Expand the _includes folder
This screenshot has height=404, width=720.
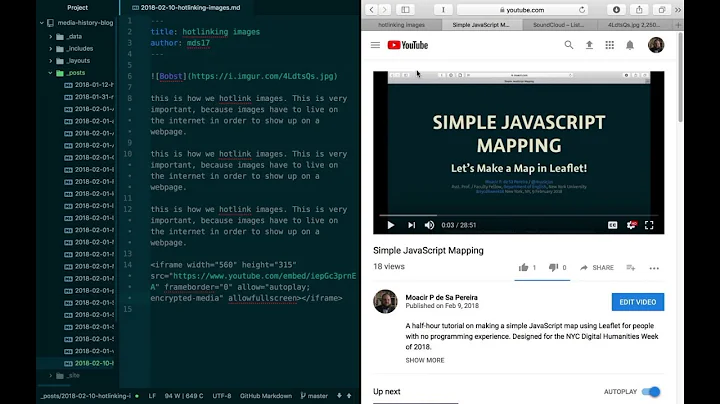51,48
